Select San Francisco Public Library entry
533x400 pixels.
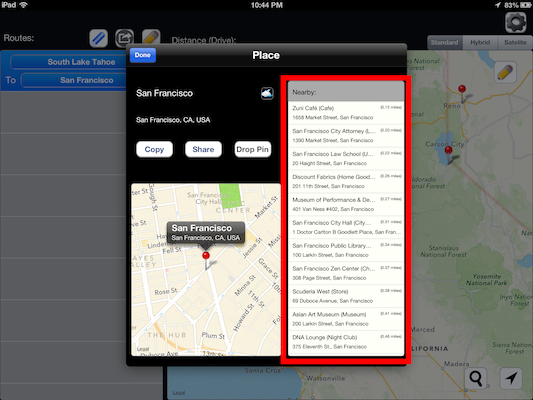pos(346,250)
